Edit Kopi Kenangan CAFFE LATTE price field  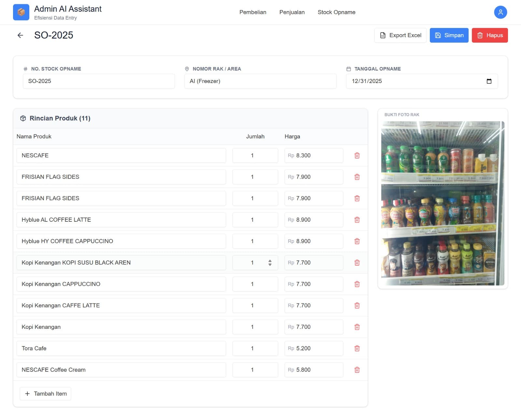(314, 306)
